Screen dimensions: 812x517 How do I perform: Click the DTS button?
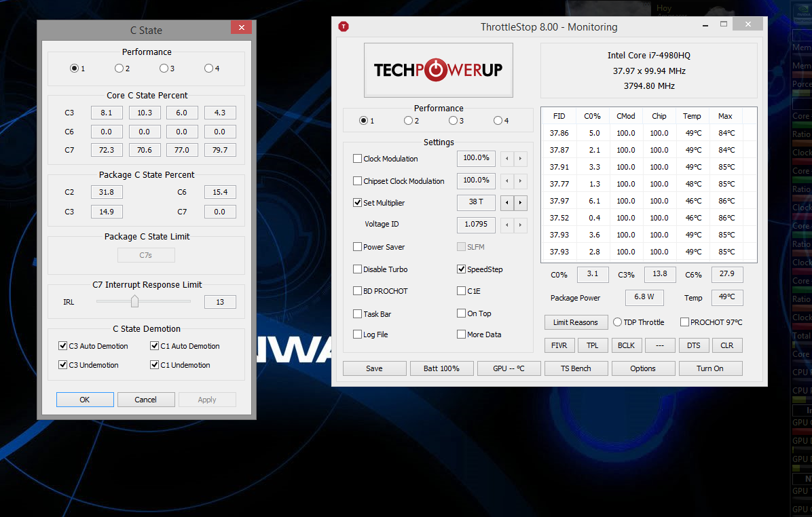click(x=693, y=345)
